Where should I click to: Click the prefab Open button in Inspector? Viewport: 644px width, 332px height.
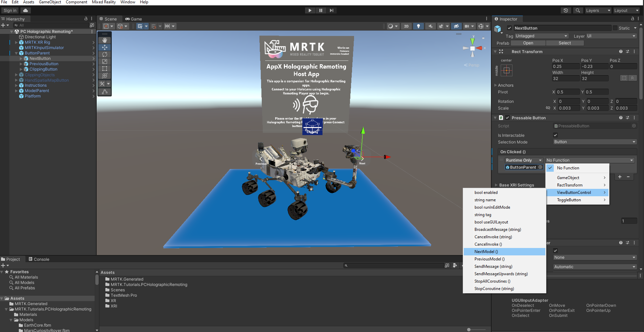coord(528,43)
